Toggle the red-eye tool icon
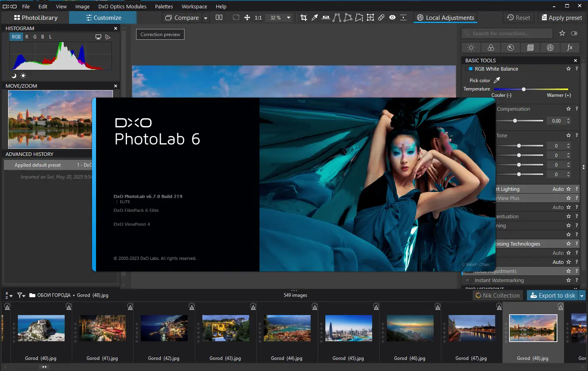This screenshot has width=588, height=371. (x=392, y=17)
